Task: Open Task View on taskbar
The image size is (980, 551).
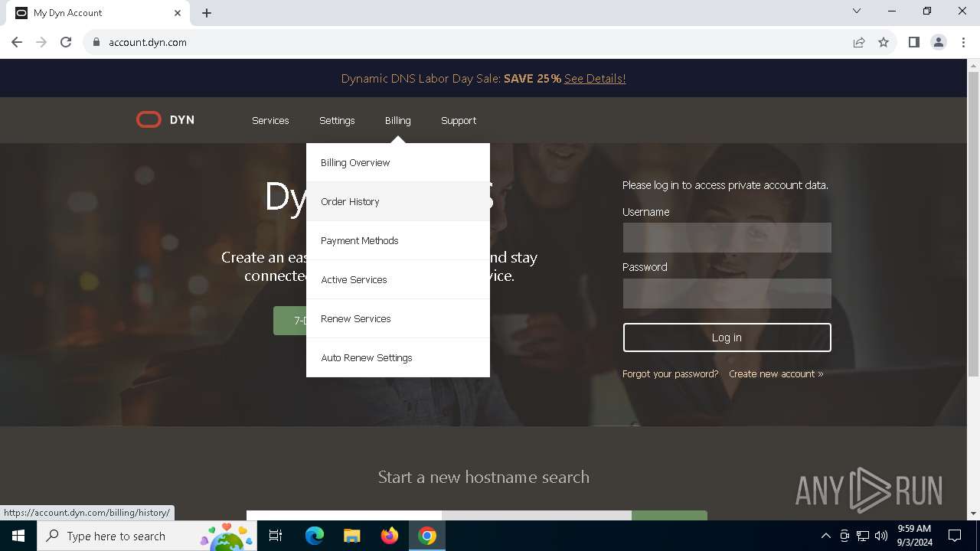Action: point(276,536)
